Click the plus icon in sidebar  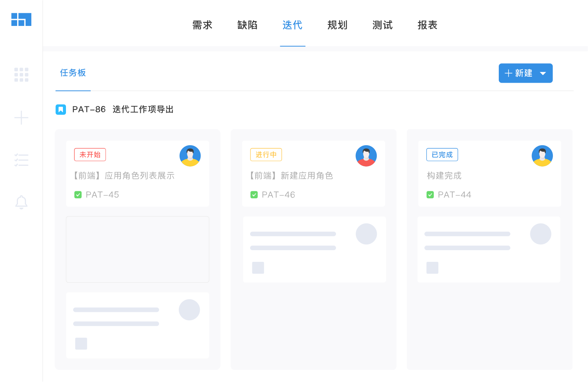(21, 118)
